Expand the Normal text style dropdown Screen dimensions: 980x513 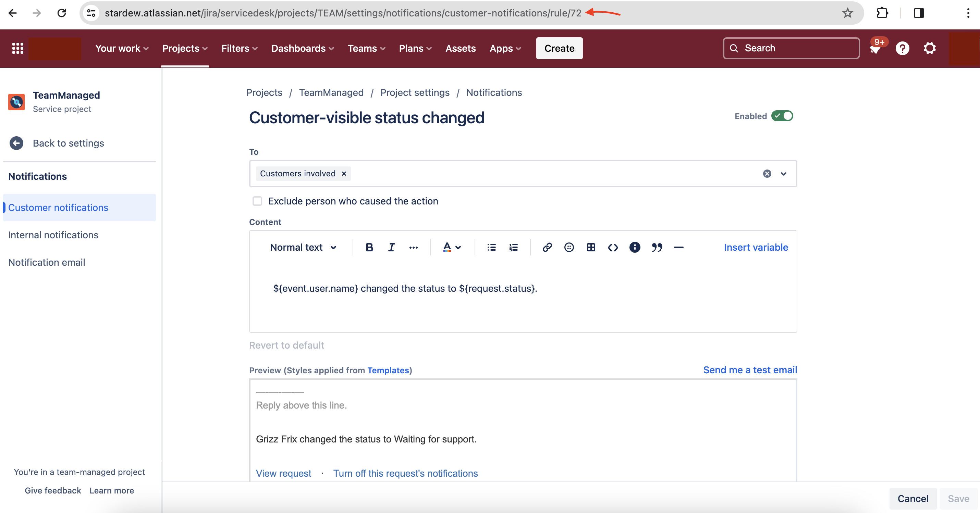(303, 247)
